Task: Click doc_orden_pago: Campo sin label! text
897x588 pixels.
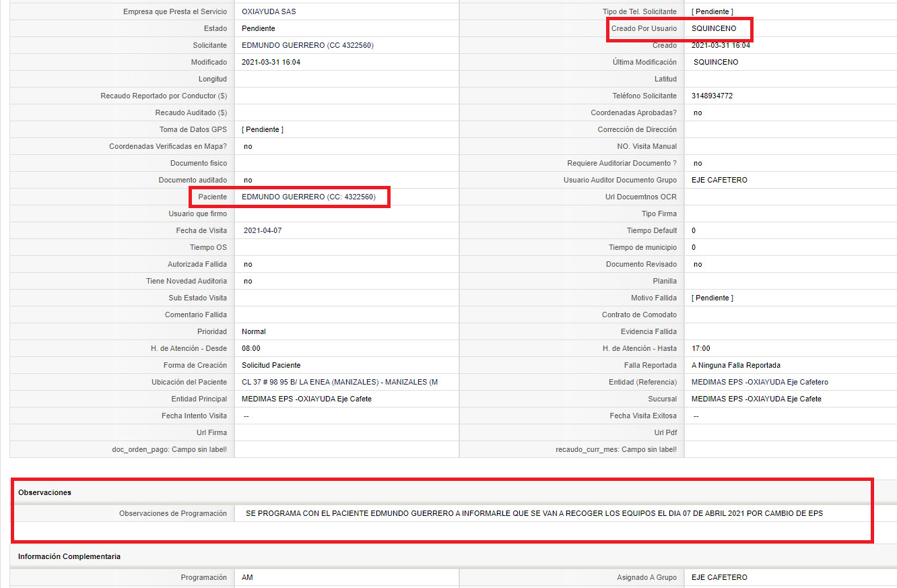Action: [x=169, y=449]
